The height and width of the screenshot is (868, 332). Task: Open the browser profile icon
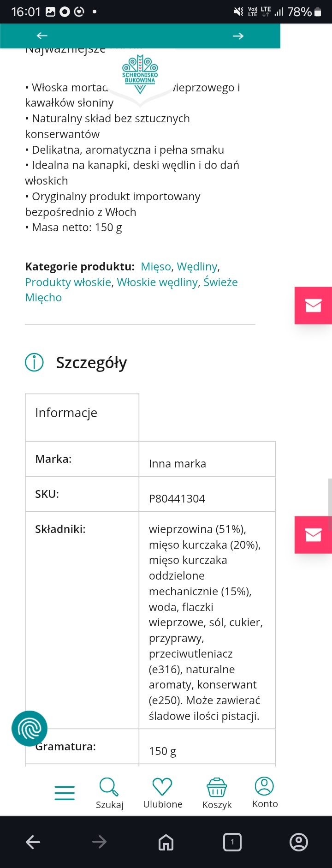click(298, 842)
